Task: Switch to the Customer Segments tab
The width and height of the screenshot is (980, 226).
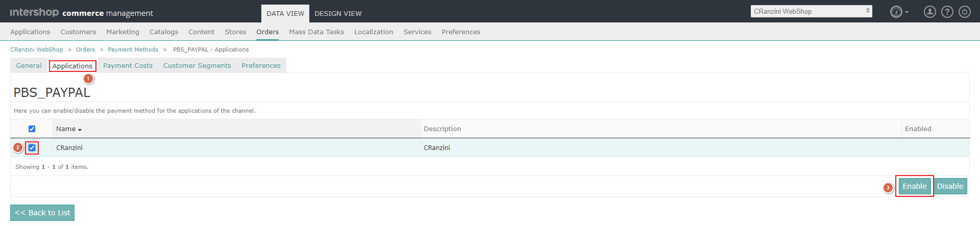Action: pos(197,66)
